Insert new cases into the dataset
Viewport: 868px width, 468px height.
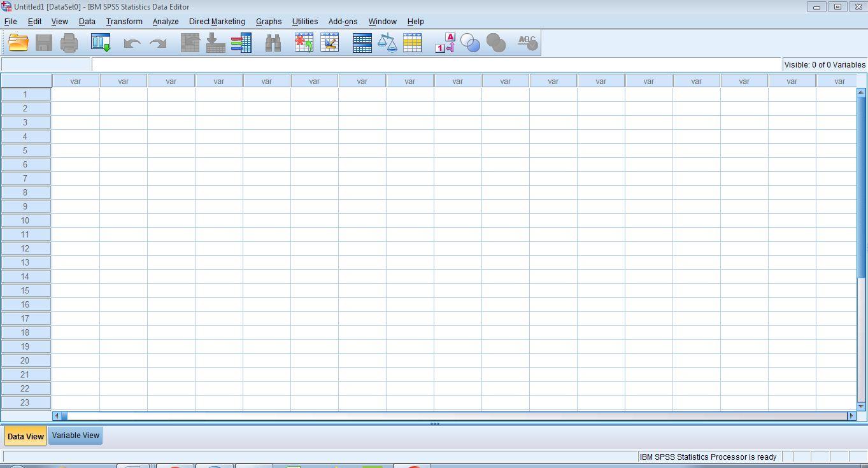point(304,42)
